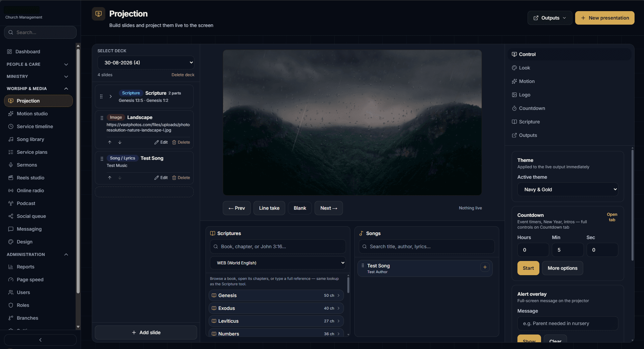Screen dimensions: 644x349
Task: Change the Active theme dropdown
Action: coord(568,190)
